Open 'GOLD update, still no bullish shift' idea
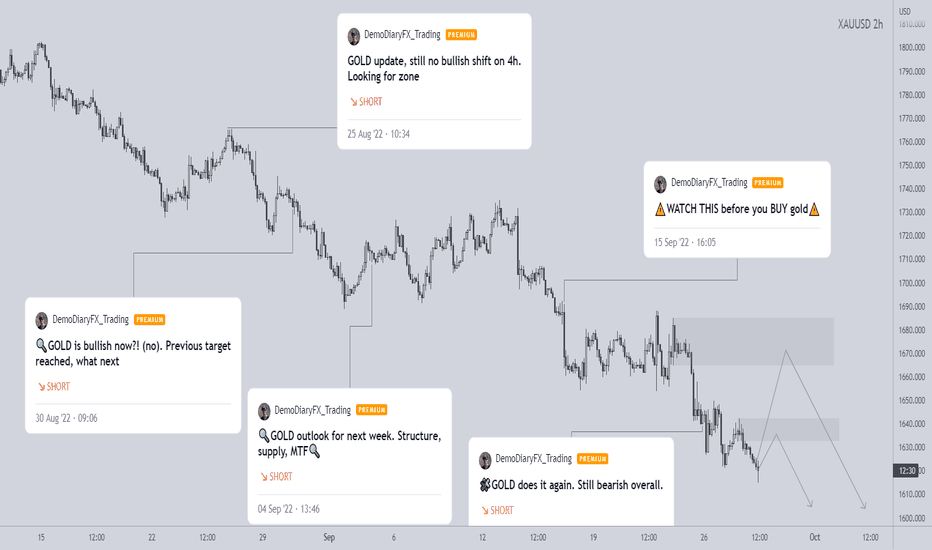The width and height of the screenshot is (932, 550). (434, 68)
